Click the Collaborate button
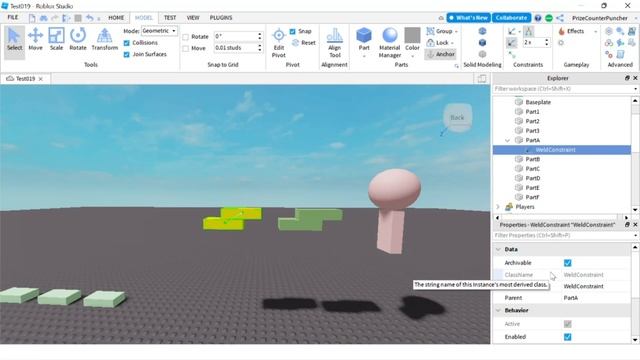 (x=511, y=18)
